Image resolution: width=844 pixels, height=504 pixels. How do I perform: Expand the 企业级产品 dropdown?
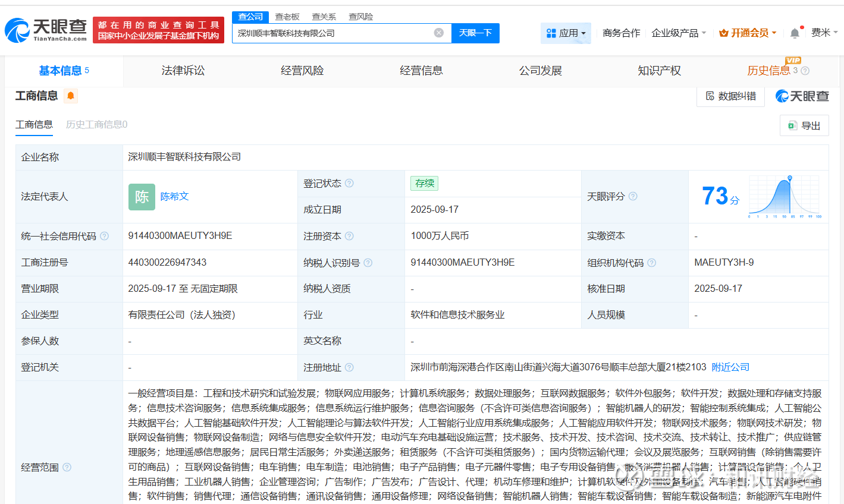[x=679, y=33]
